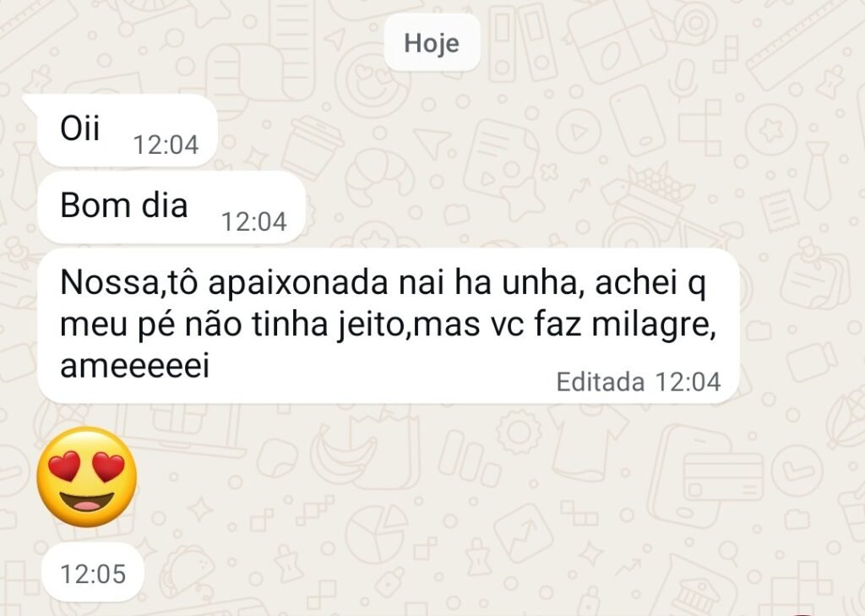Select the Oii message text
865x616 pixels.
80,128
